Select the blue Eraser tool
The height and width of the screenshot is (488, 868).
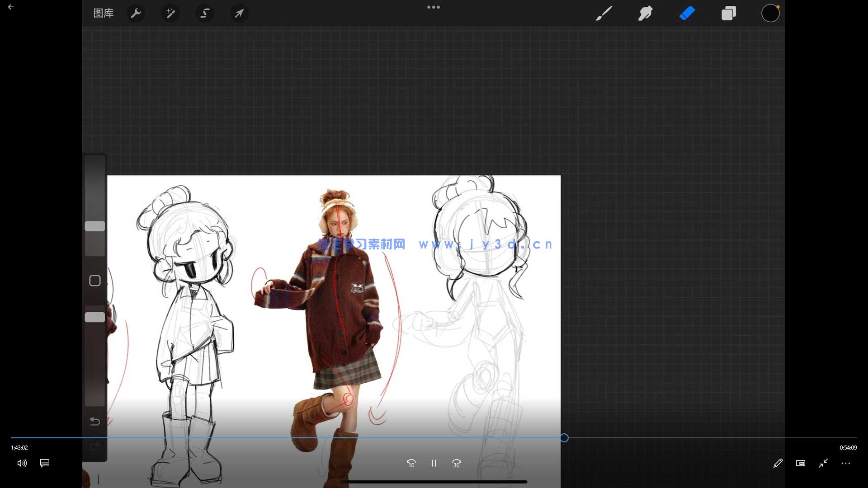click(x=687, y=13)
